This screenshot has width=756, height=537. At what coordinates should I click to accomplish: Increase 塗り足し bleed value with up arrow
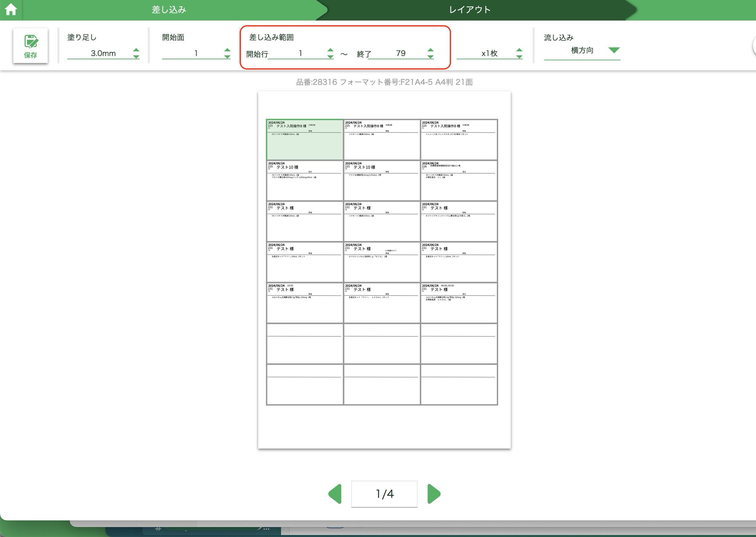136,50
